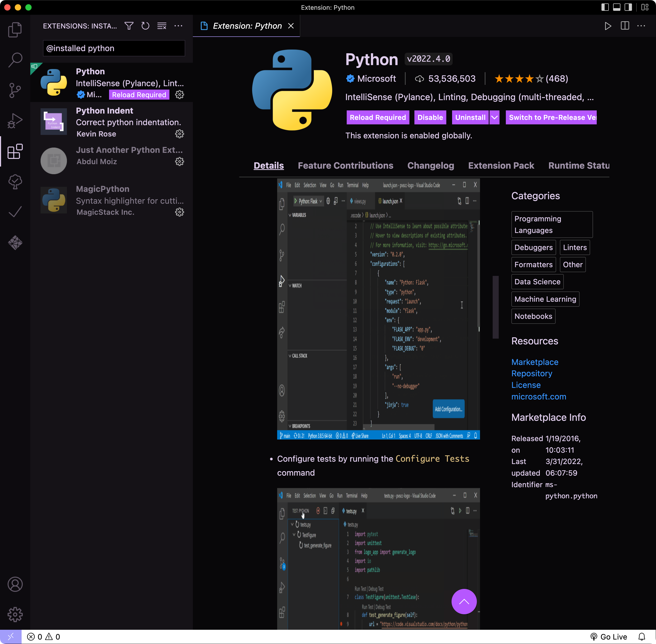The height and width of the screenshot is (644, 656).
Task: Split the editor right
Action: (625, 26)
